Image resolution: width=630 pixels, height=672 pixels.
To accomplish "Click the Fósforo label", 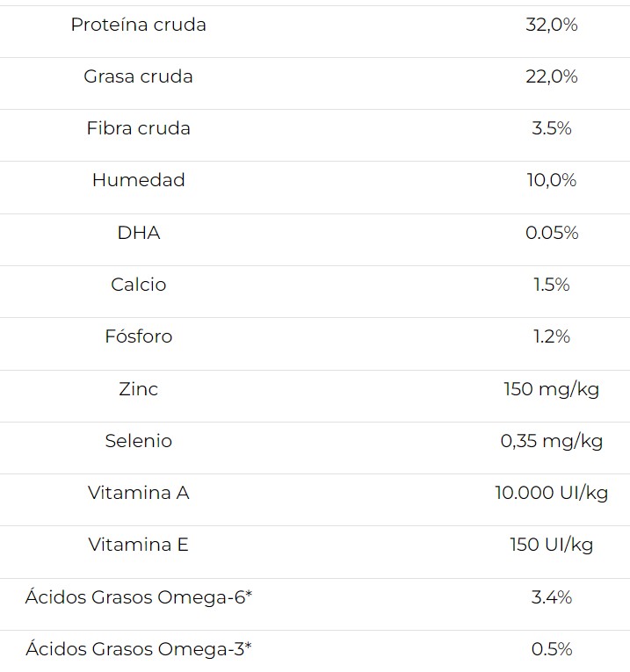I will pyautogui.click(x=138, y=336).
